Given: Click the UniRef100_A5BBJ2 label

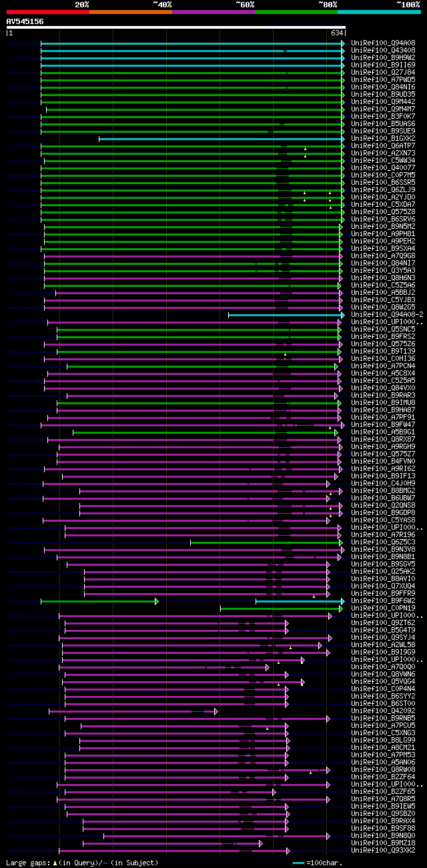Looking at the screenshot, I should pos(383,292).
